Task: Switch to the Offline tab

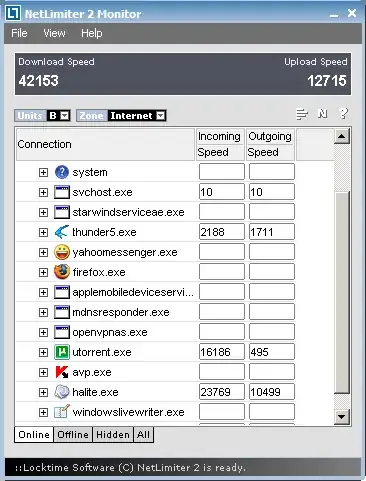Action: (x=73, y=435)
